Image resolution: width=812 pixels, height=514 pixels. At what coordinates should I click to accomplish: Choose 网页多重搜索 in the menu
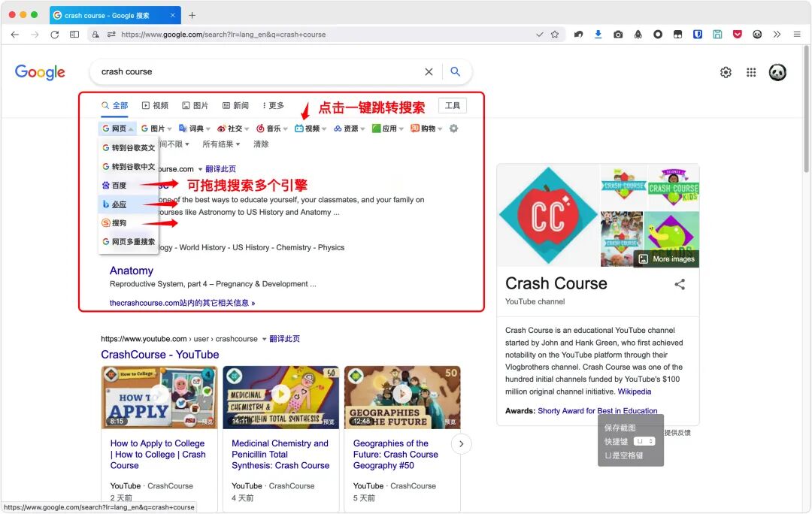[x=129, y=242]
